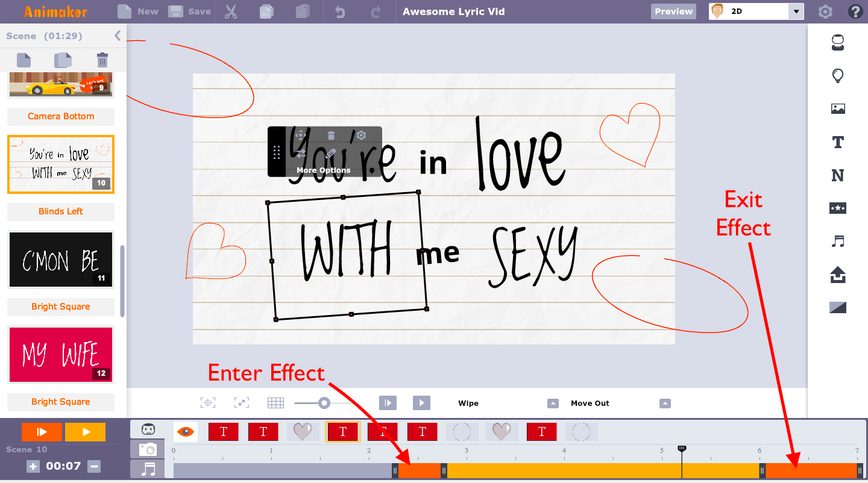This screenshot has width=868, height=483.
Task: Open the Help question mark
Action: tap(855, 11)
